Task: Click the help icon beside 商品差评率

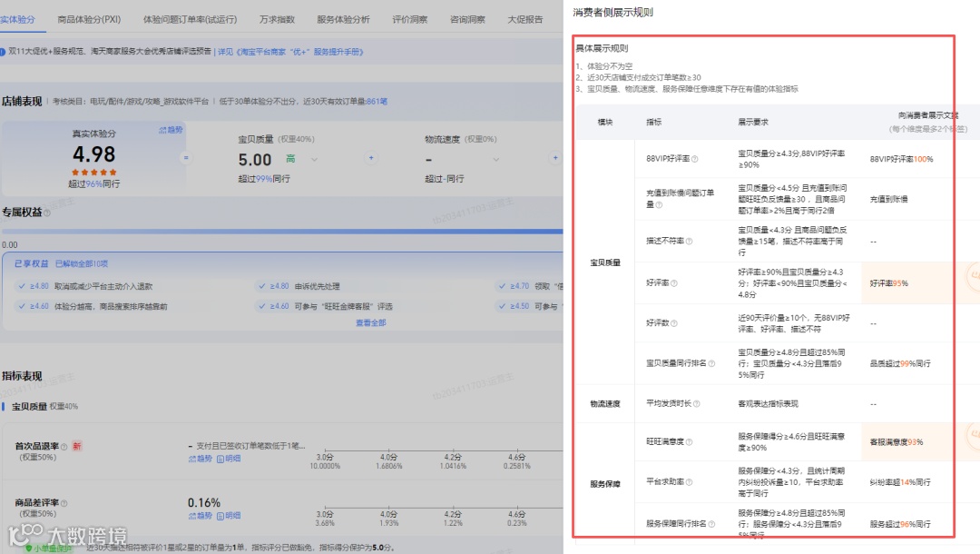Action: coord(64,503)
